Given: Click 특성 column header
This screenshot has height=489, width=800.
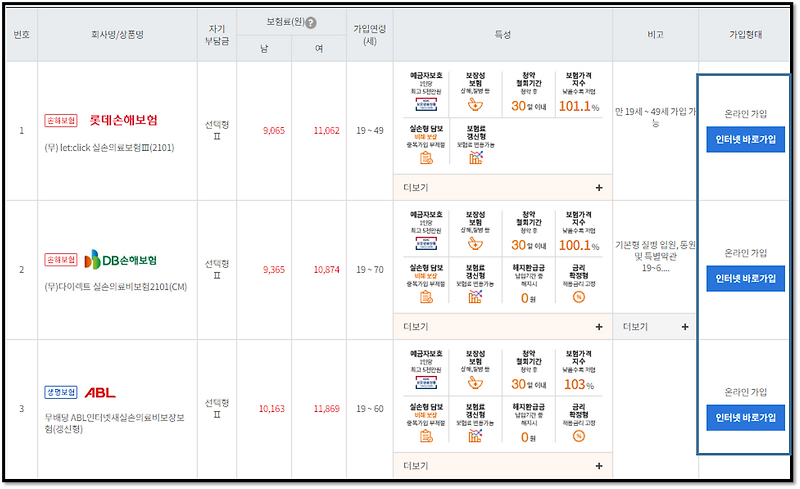Looking at the screenshot, I should click(x=503, y=35).
